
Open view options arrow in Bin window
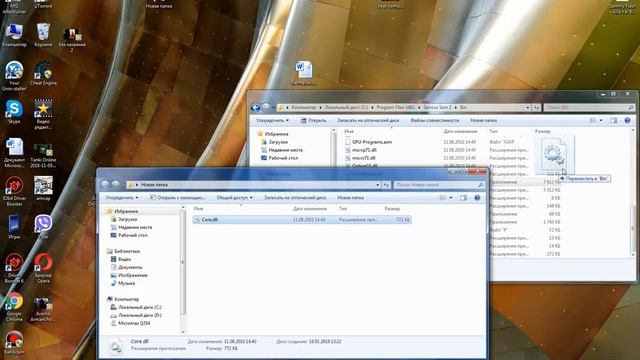601,120
